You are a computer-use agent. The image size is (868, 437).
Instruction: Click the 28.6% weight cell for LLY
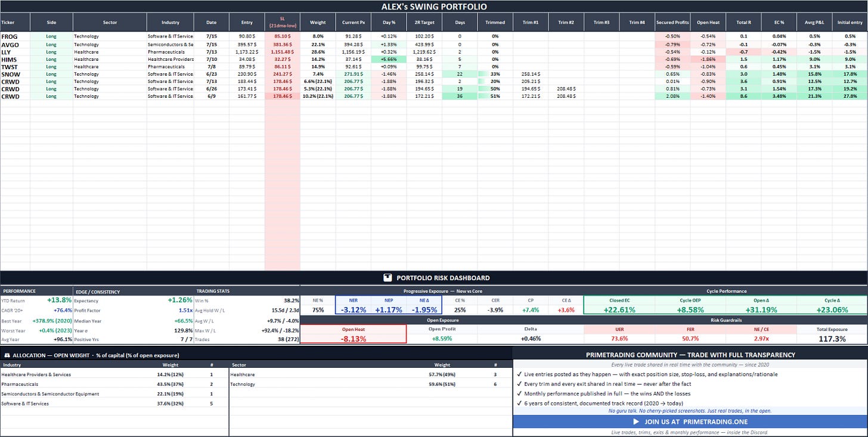(318, 51)
